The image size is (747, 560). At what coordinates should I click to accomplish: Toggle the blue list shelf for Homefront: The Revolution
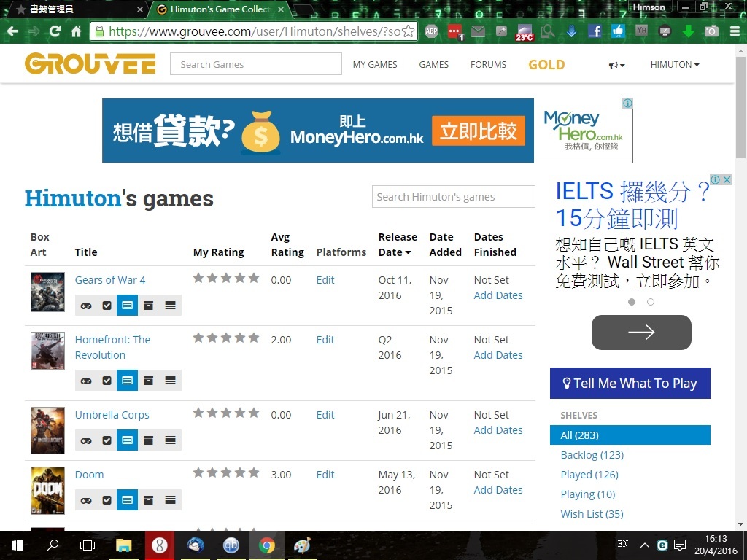[x=127, y=381]
